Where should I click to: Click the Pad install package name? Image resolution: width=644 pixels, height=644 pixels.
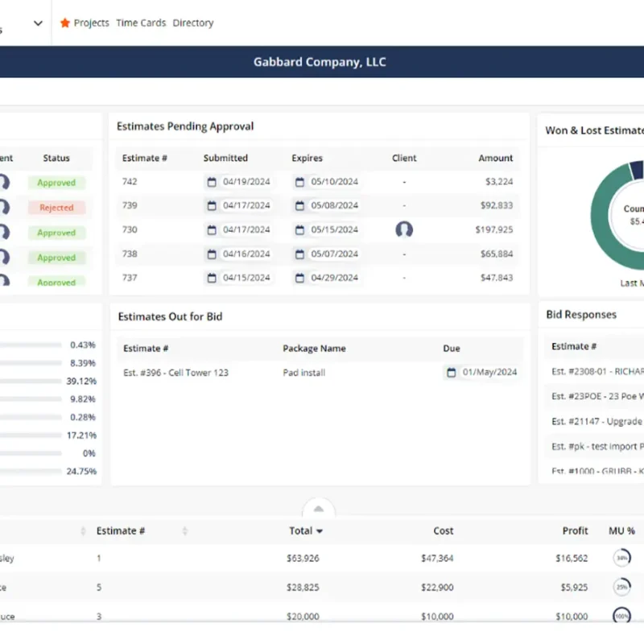coord(304,373)
